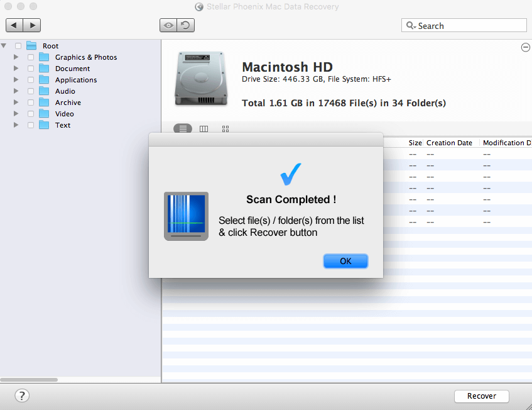Image resolution: width=532 pixels, height=410 pixels.
Task: Expand the Audio node
Action: tap(16, 91)
